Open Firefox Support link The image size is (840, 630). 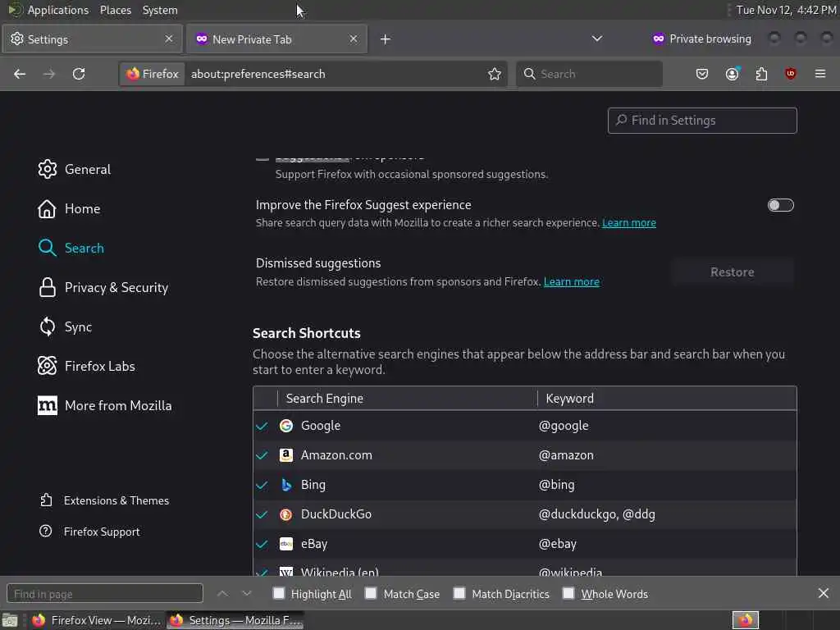pos(90,532)
